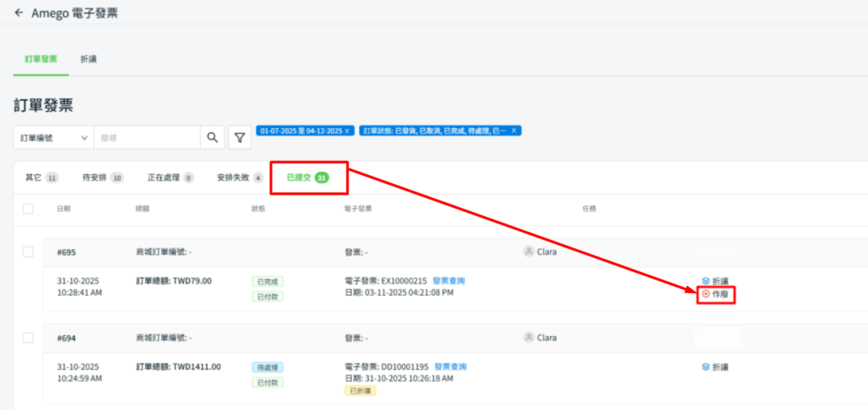868x410 pixels.
Task: Check the box for order #694
Action: [28, 338]
